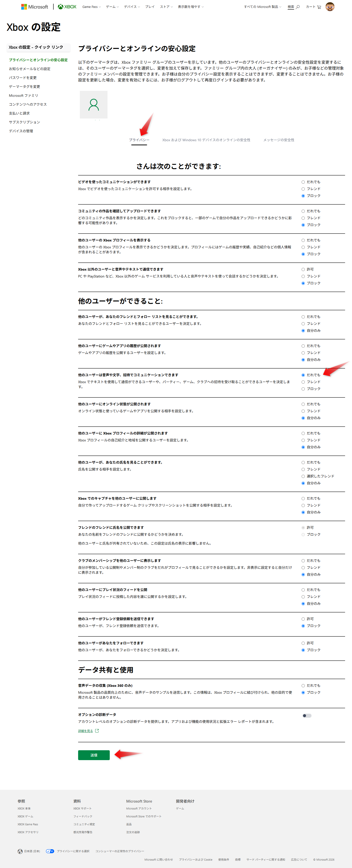
Task: Open コンテンツへのアクセス in sidebar
Action: coord(28,104)
